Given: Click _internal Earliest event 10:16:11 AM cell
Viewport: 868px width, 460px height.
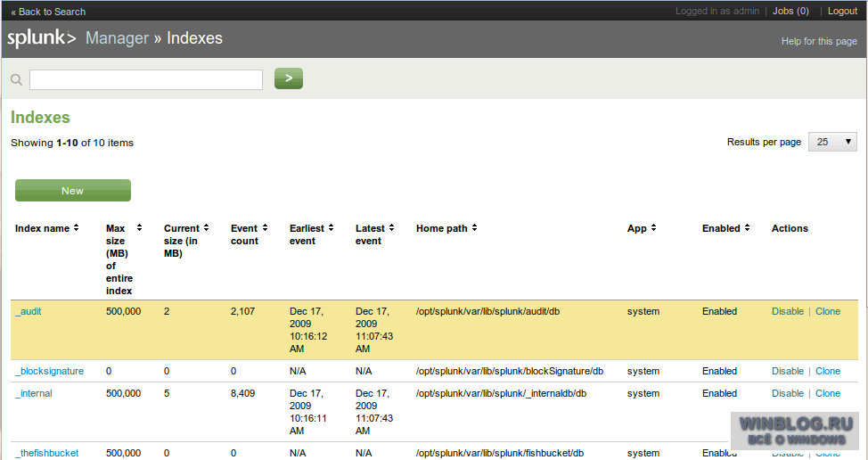Looking at the screenshot, I should tap(307, 412).
